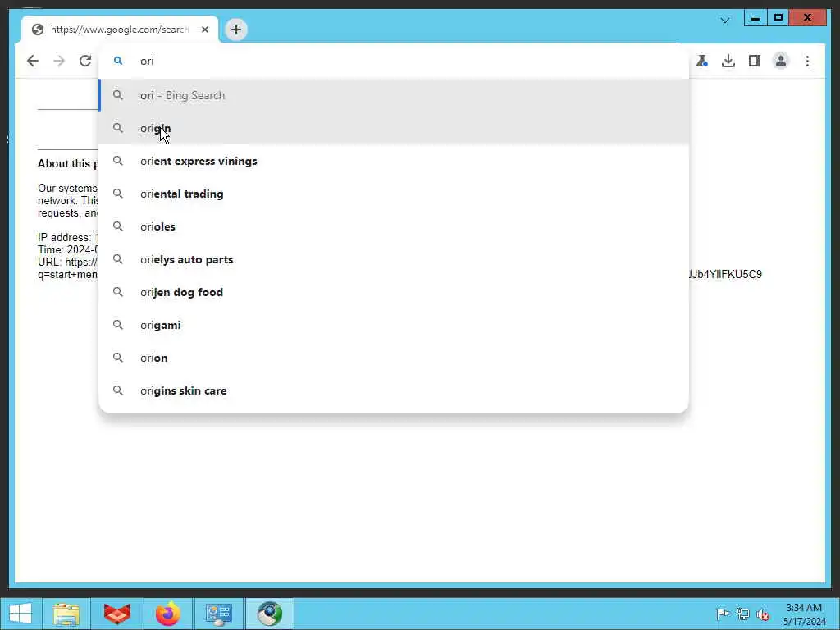This screenshot has width=840, height=630.
Task: Close the google.com search tab
Action: point(204,30)
